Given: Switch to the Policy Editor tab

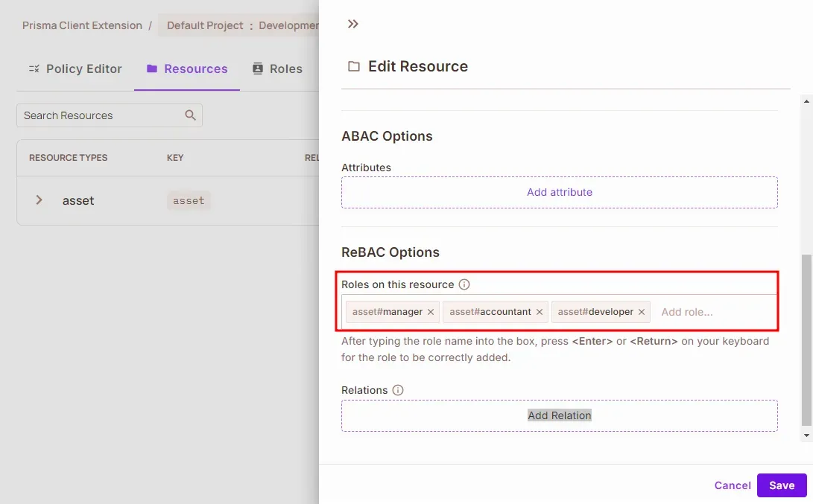Looking at the screenshot, I should (75, 68).
